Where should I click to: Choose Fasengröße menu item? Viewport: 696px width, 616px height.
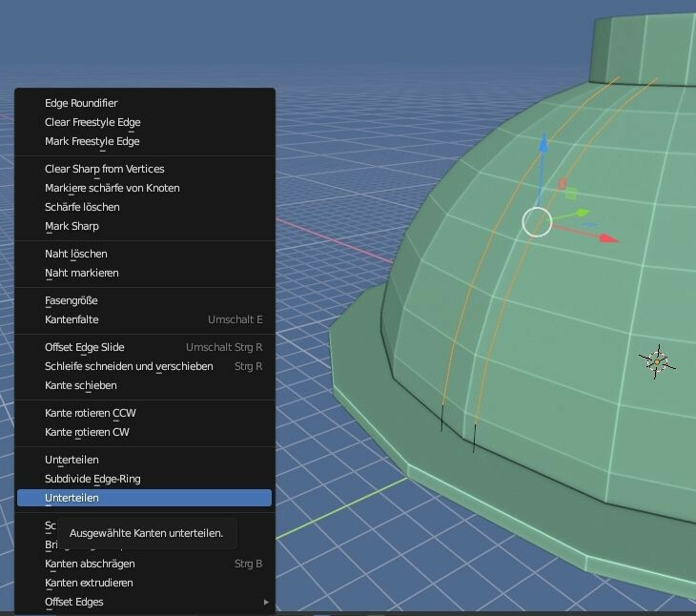pyautogui.click(x=144, y=300)
